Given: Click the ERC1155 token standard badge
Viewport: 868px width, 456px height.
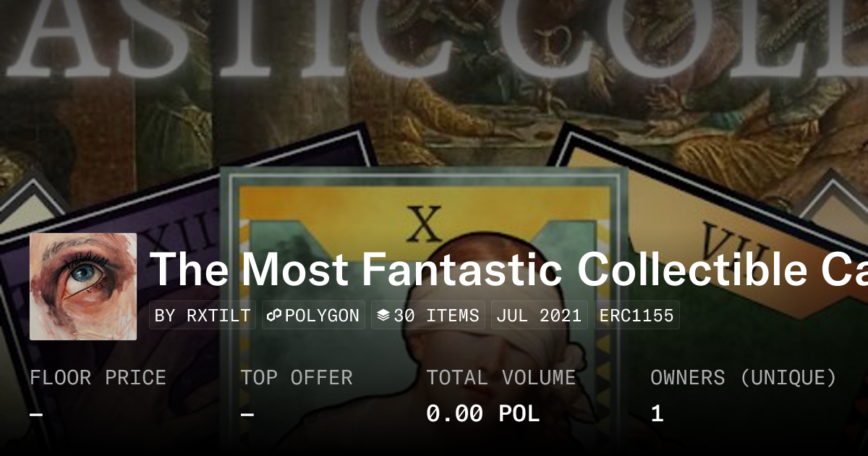Looking at the screenshot, I should 637,316.
